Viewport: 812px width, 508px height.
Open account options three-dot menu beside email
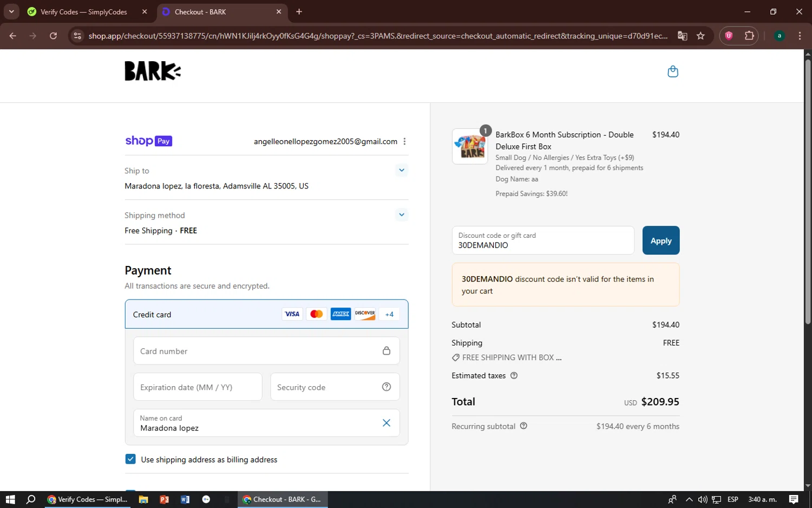404,141
